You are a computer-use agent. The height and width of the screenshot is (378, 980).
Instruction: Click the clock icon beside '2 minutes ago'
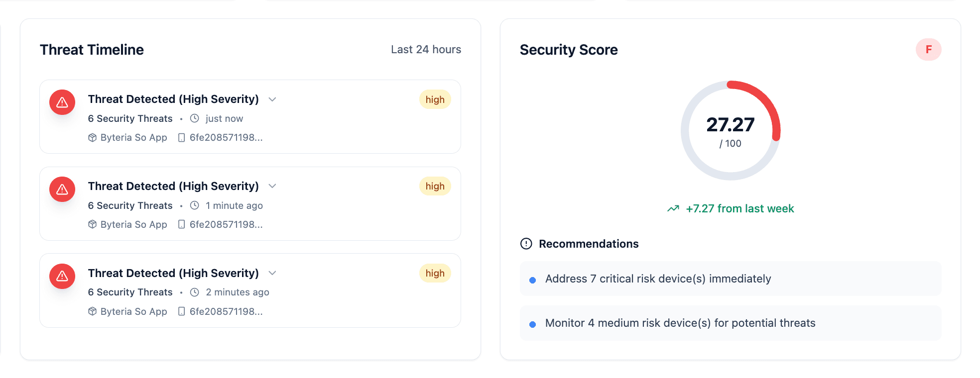[x=195, y=292]
